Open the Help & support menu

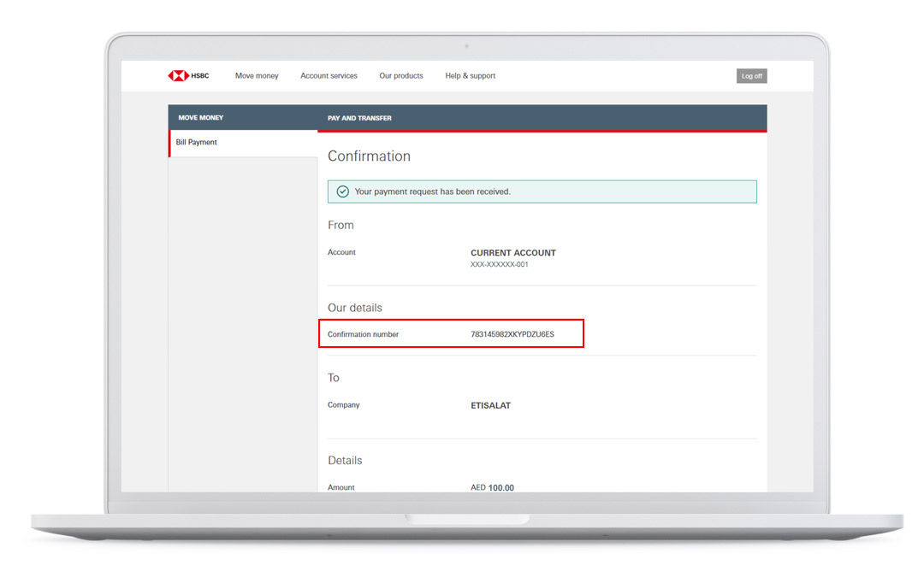point(471,75)
